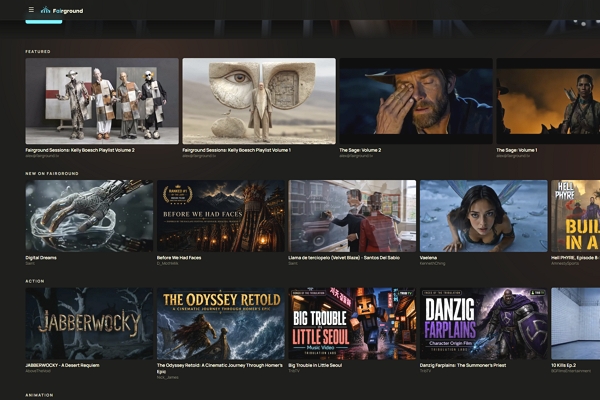This screenshot has width=600, height=400.
Task: Open the Vaelena fairy thumbnail
Action: tap(484, 216)
